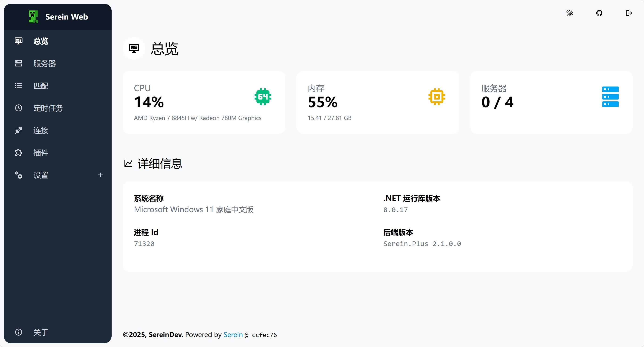Click the 内存 card label
Image resolution: width=644 pixels, height=347 pixels.
[x=316, y=88]
